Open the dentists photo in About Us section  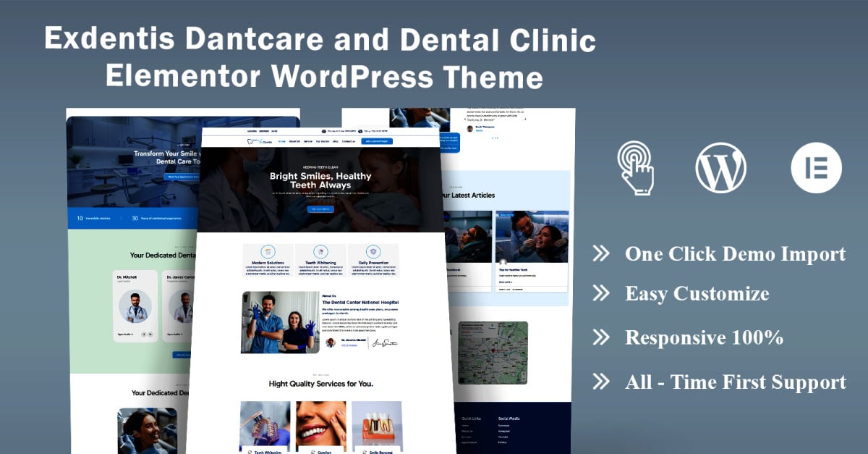tap(280, 322)
